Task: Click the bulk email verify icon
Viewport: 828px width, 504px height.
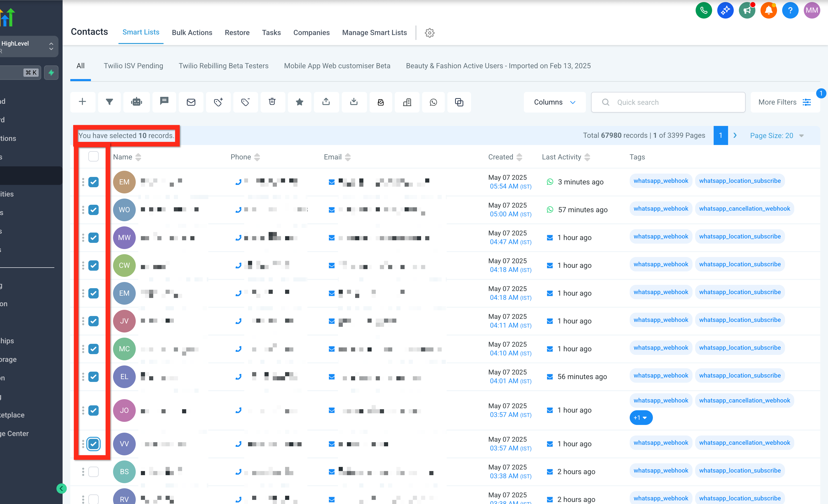Action: pyautogui.click(x=380, y=102)
